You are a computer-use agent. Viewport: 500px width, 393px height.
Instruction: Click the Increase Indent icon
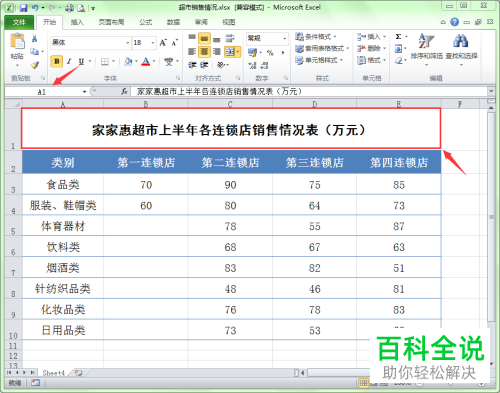[x=204, y=65]
